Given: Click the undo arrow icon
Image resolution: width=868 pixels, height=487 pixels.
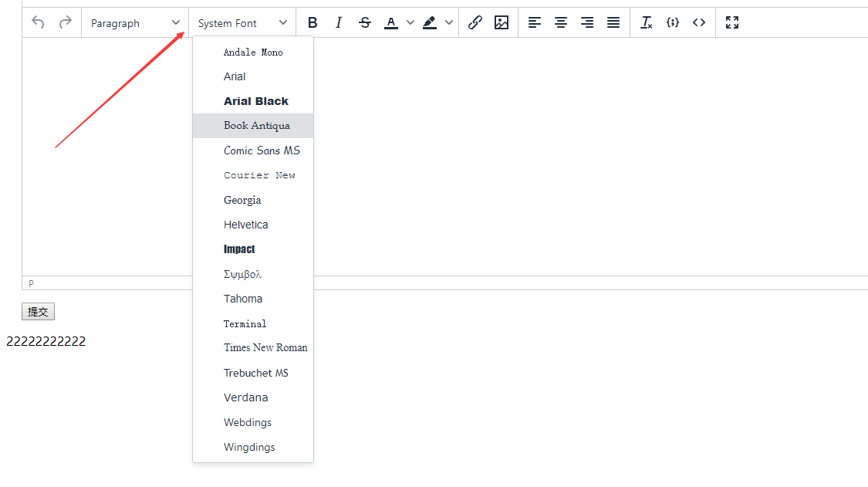Looking at the screenshot, I should pyautogui.click(x=38, y=22).
